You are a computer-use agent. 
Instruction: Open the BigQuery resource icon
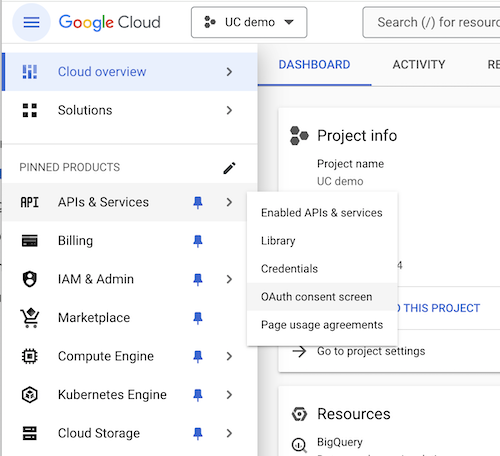tap(299, 444)
